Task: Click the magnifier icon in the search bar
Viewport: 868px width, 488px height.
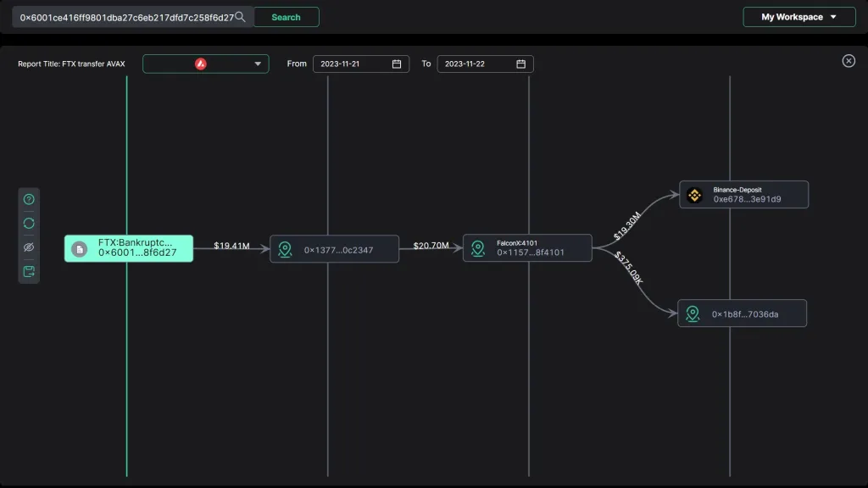Action: [238, 15]
